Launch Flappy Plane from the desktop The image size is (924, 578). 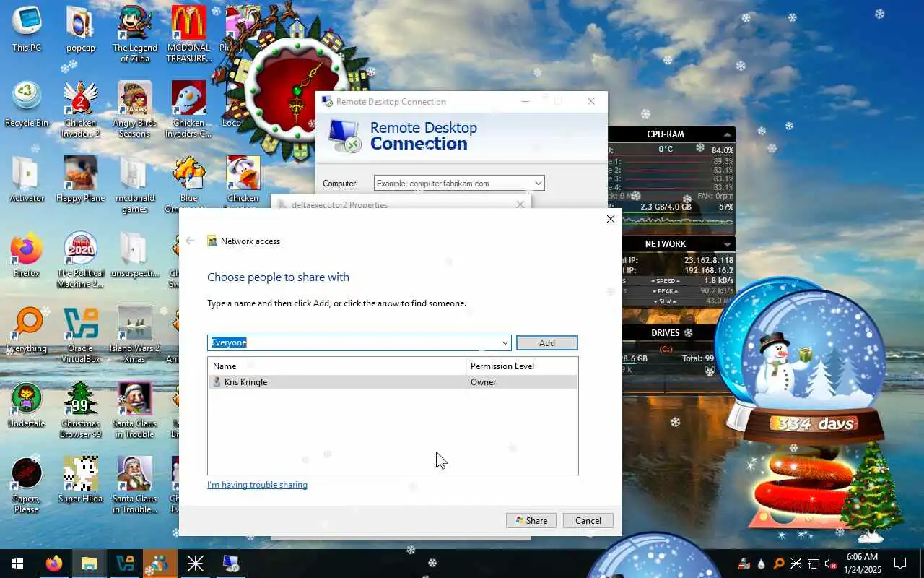coord(81,179)
